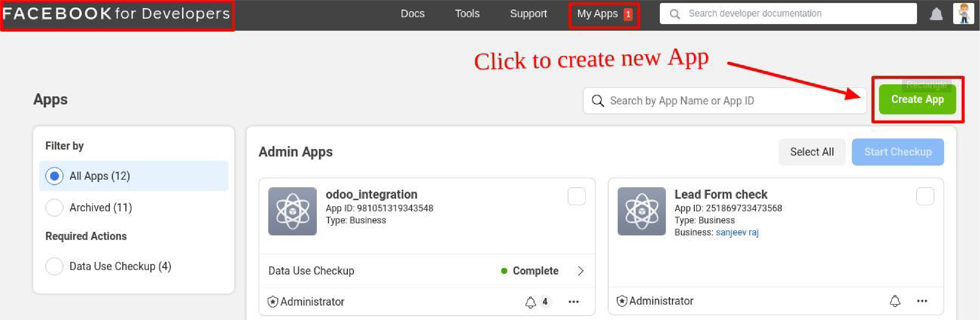Viewport: 980px width, 320px height.
Task: Click the Admin Apps heading
Action: tap(295, 152)
